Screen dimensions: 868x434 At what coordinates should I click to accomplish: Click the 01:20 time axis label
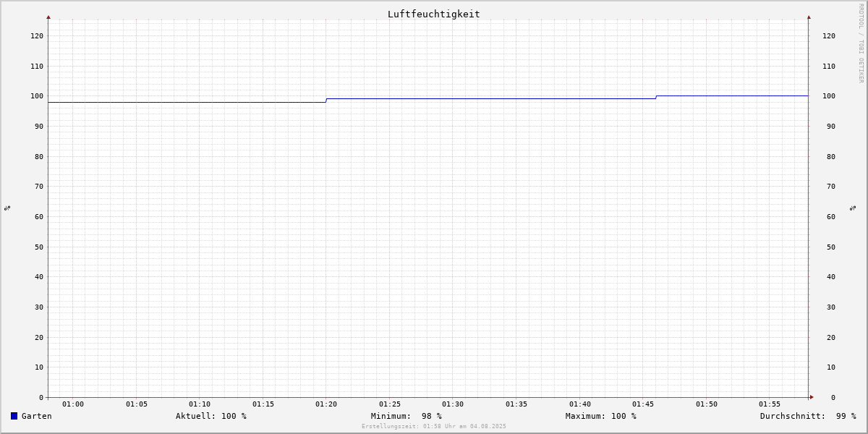326,404
